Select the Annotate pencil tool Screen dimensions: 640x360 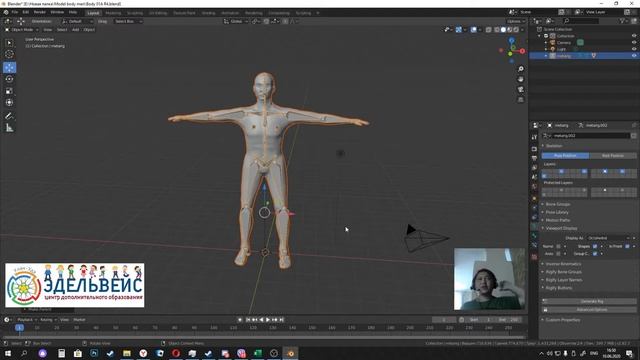pyautogui.click(x=9, y=116)
